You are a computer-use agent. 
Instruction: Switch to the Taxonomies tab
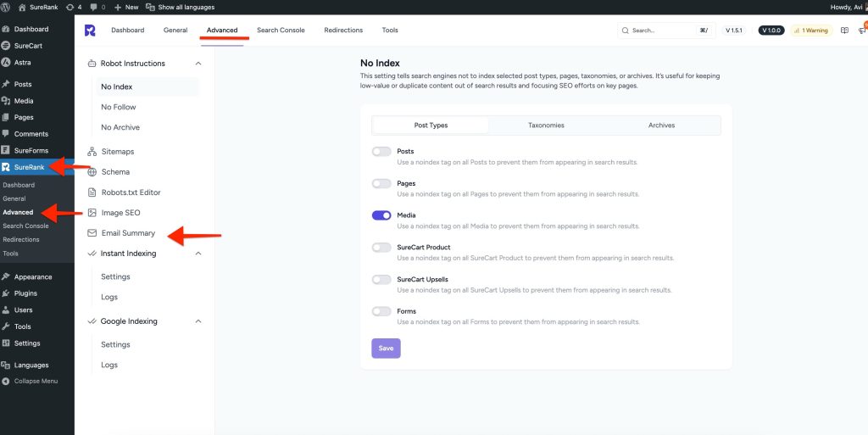coord(546,125)
